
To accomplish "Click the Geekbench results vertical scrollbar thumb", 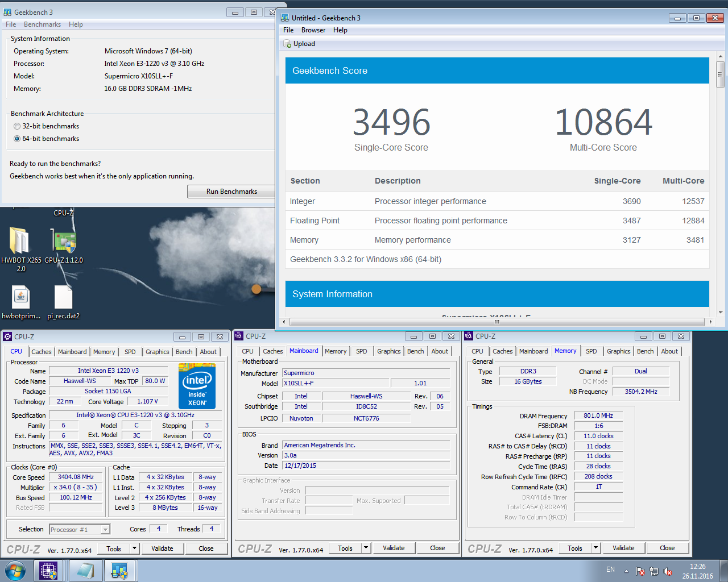I will point(720,74).
